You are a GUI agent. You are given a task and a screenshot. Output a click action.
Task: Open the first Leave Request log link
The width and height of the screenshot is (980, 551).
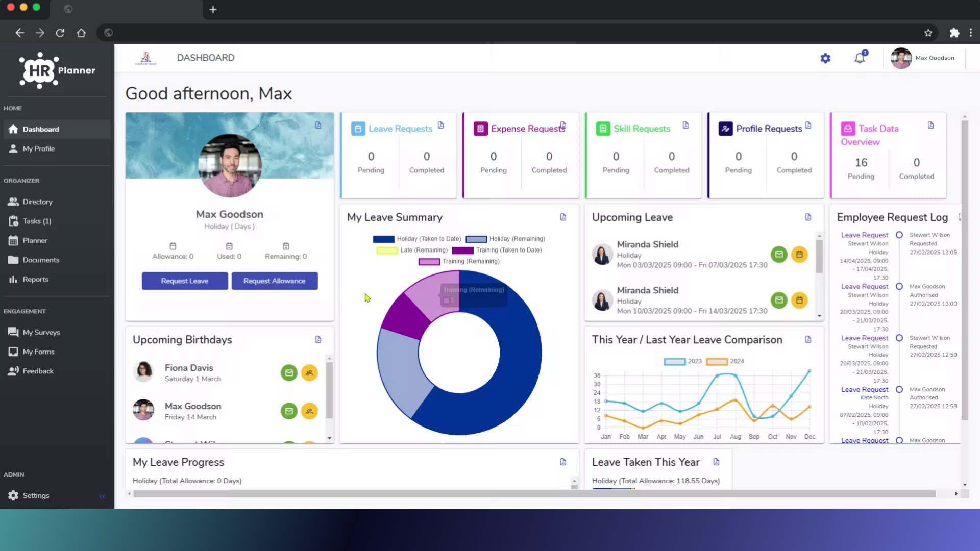click(865, 235)
